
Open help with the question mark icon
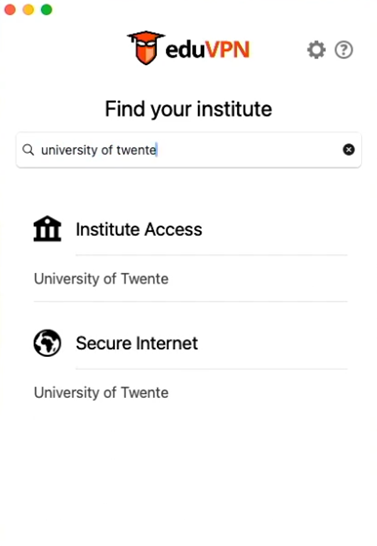pos(344,50)
